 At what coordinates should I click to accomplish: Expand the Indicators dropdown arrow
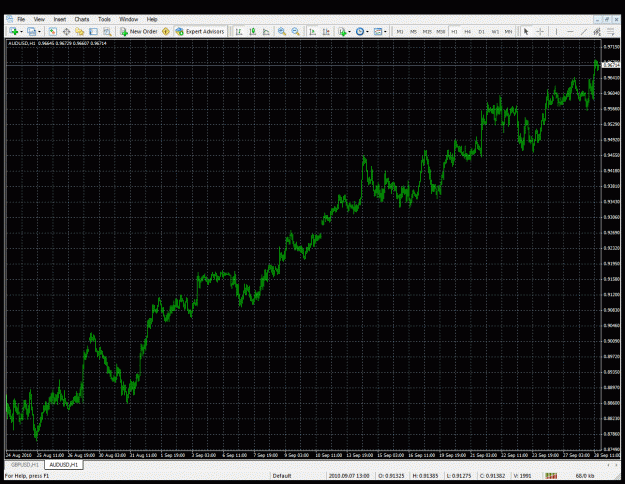pyautogui.click(x=350, y=31)
